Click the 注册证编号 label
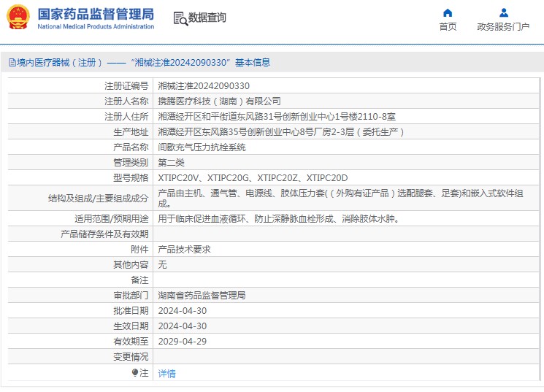The width and height of the screenshot is (544, 392). tap(126, 85)
